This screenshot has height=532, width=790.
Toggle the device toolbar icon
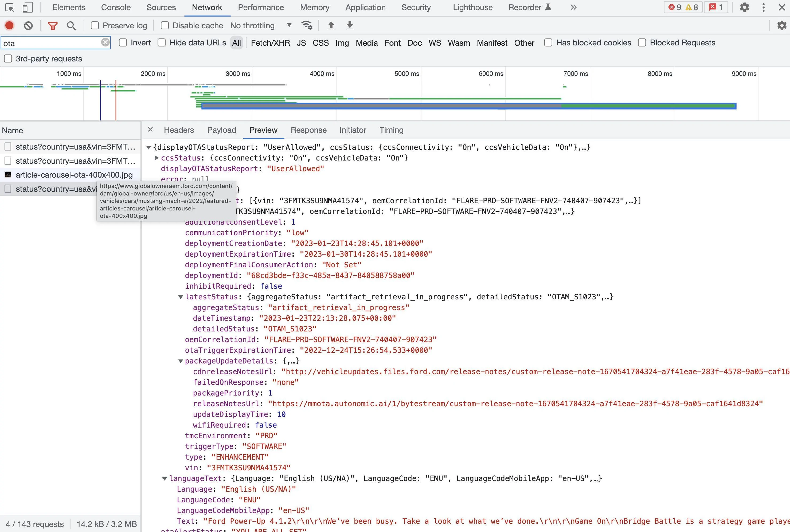(28, 7)
